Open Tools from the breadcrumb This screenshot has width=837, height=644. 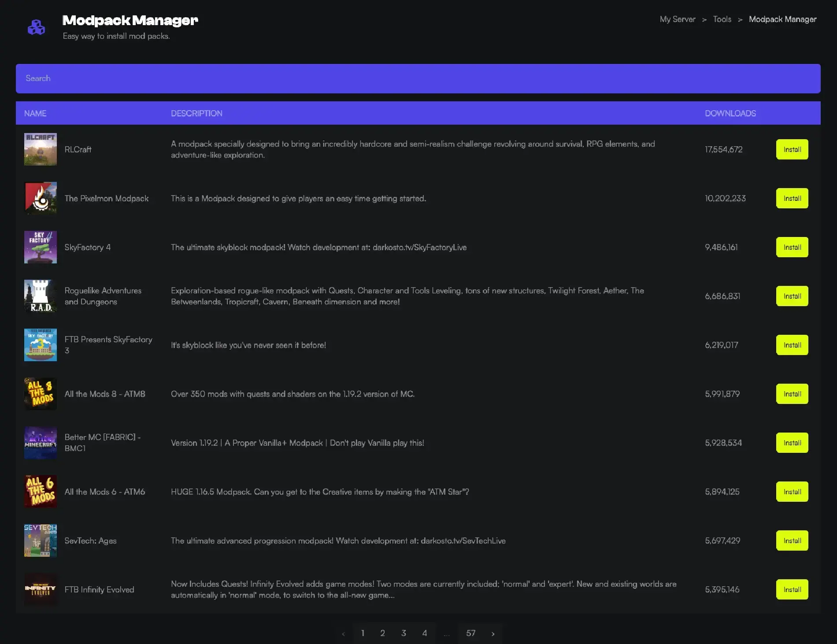(722, 19)
